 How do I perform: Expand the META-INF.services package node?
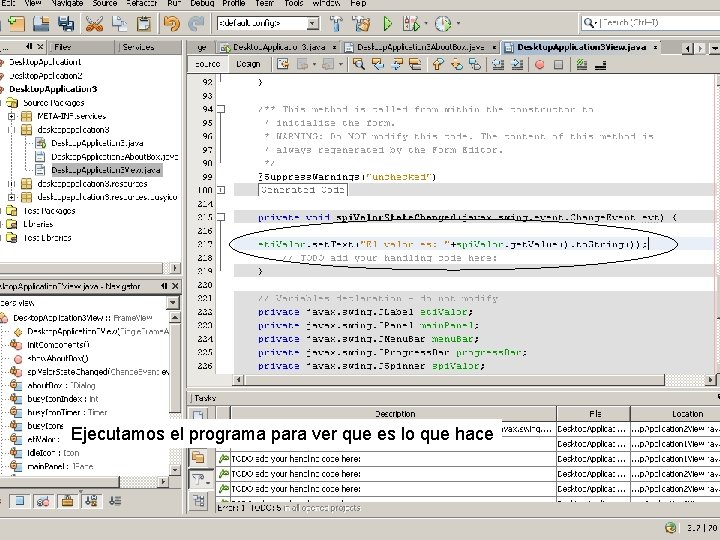pyautogui.click(x=12, y=116)
